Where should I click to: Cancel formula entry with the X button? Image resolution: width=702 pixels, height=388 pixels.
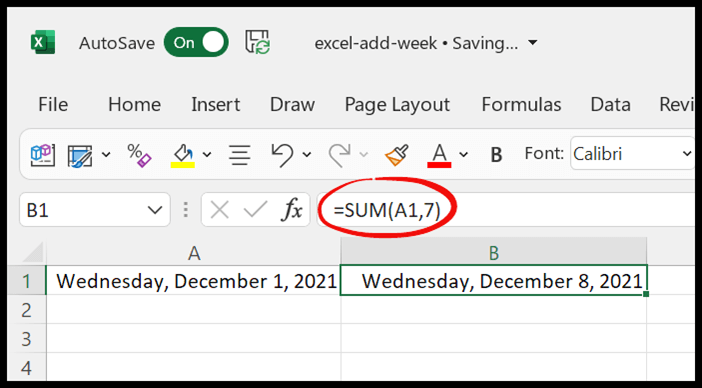point(219,209)
